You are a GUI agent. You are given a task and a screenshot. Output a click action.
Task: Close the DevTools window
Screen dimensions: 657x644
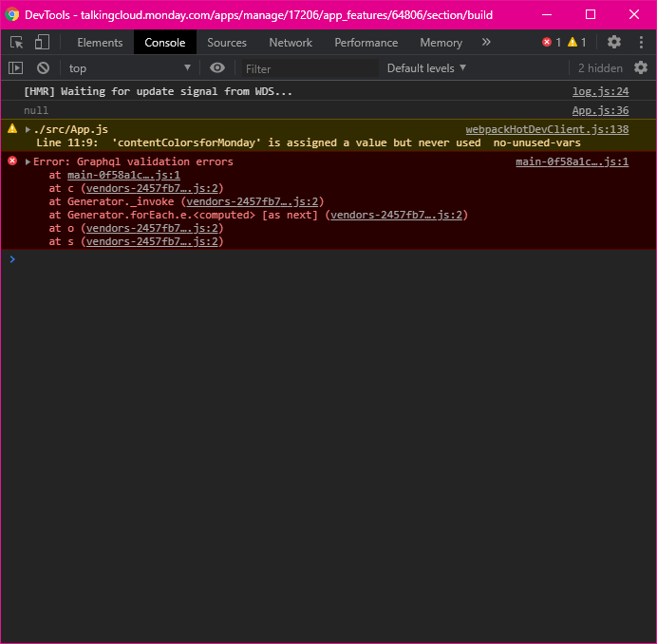[634, 14]
